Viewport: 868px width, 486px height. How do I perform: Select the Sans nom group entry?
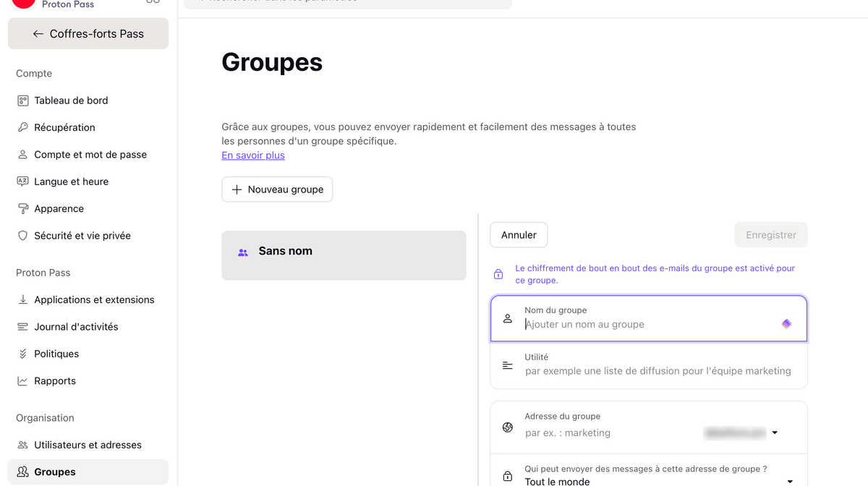[344, 255]
